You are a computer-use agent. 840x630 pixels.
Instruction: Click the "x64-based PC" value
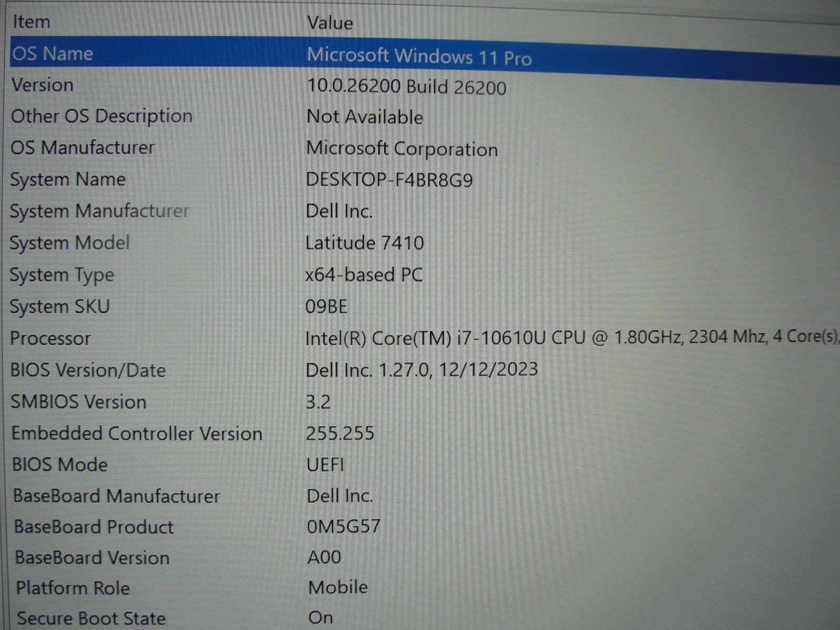click(364, 275)
